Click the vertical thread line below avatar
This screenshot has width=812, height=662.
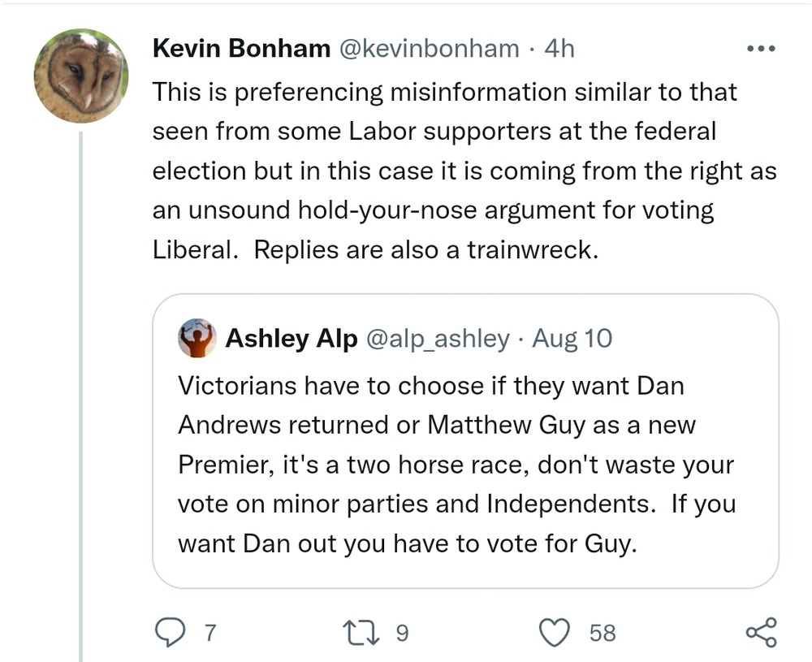(x=80, y=390)
